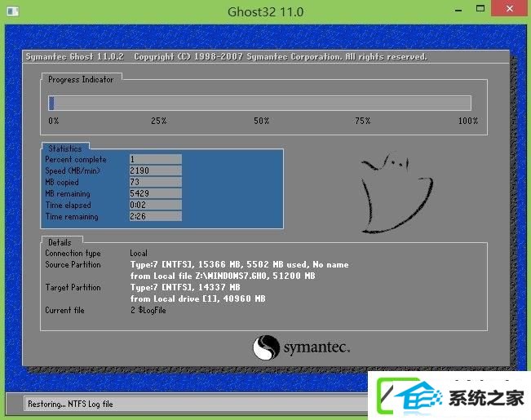The height and width of the screenshot is (420, 531).
Task: Click the Connection type value Local
Action: click(139, 253)
